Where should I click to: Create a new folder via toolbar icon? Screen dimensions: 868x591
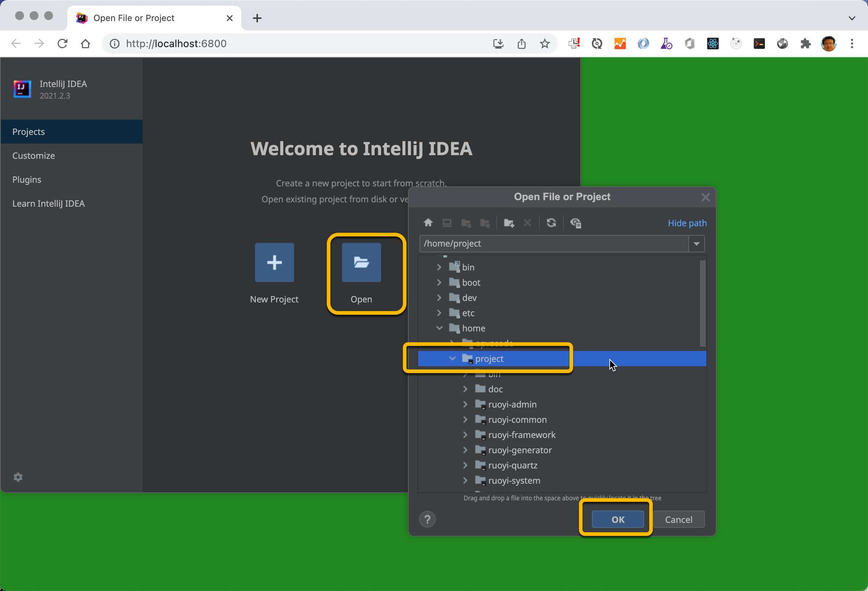pyautogui.click(x=509, y=223)
